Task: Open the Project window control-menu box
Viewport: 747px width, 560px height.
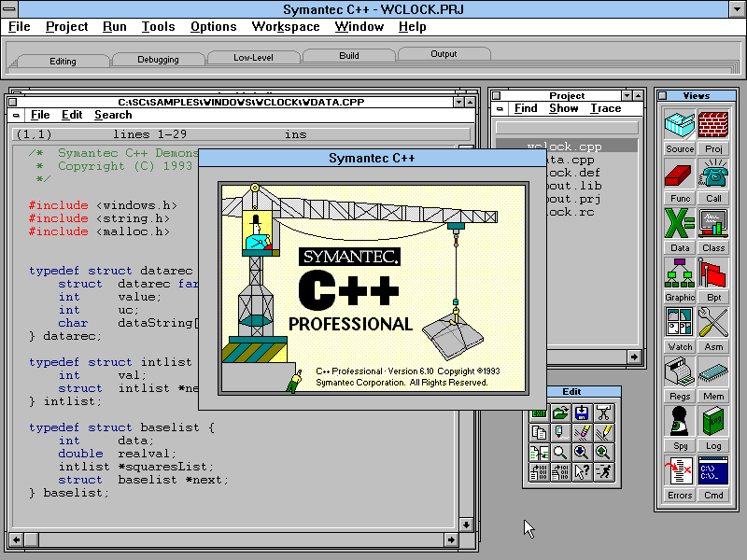Action: [x=496, y=95]
